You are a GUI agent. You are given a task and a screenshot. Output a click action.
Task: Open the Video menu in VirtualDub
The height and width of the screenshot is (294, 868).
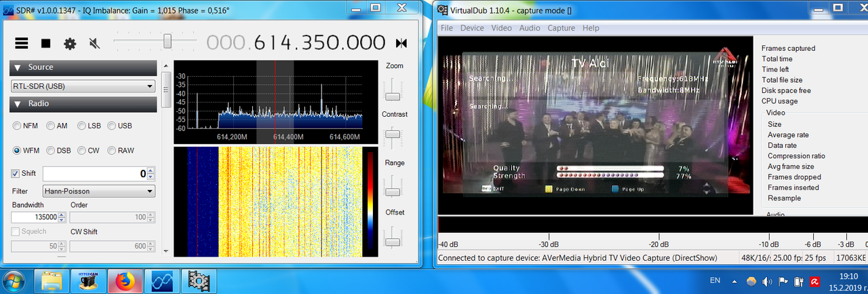coord(501,28)
